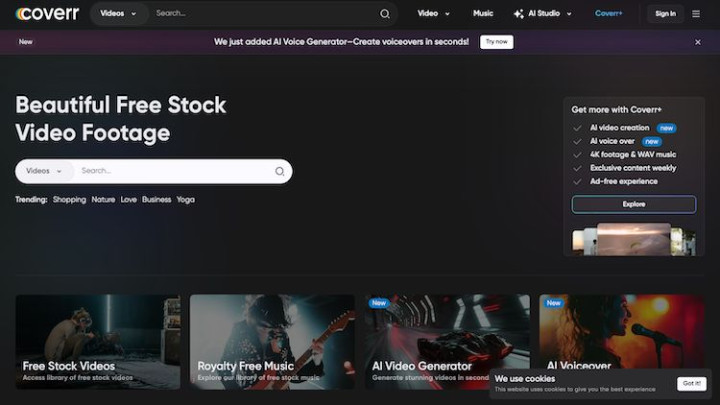The width and height of the screenshot is (720, 405).
Task: Click the hero search bar magnifier icon
Action: tap(280, 171)
